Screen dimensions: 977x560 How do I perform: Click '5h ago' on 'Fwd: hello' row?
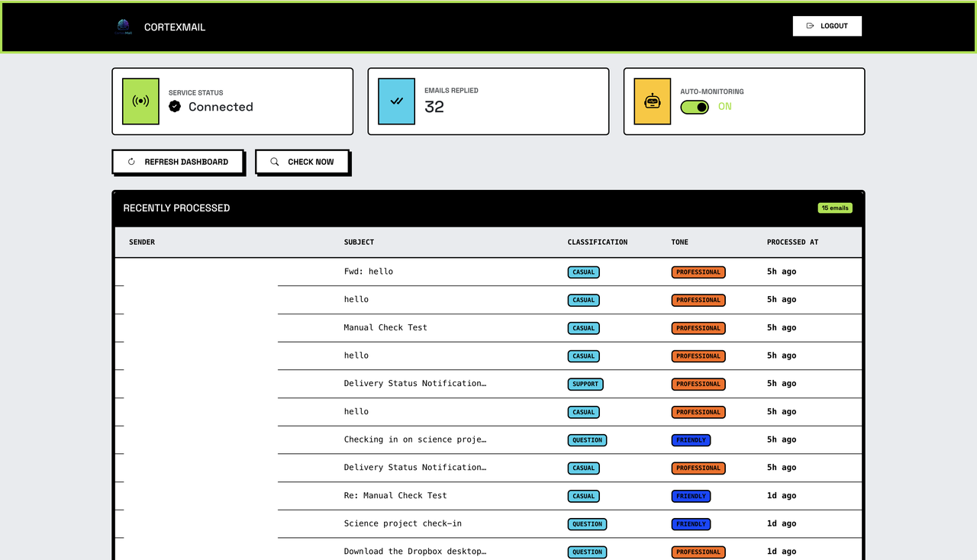pos(782,272)
